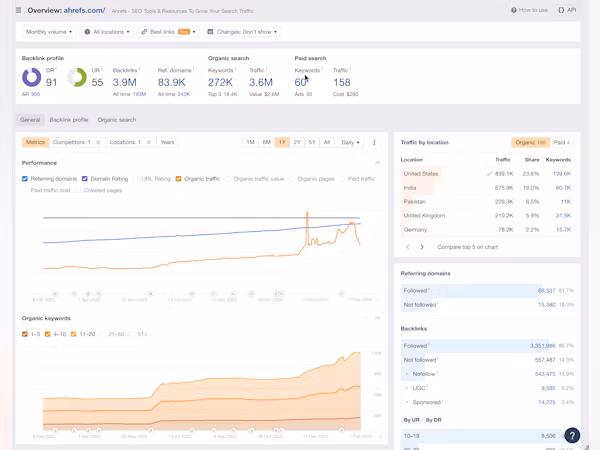Viewport: 600px width, 450px height.
Task: Toggle the Paid traffic cost checkbox
Action: [x=25, y=190]
